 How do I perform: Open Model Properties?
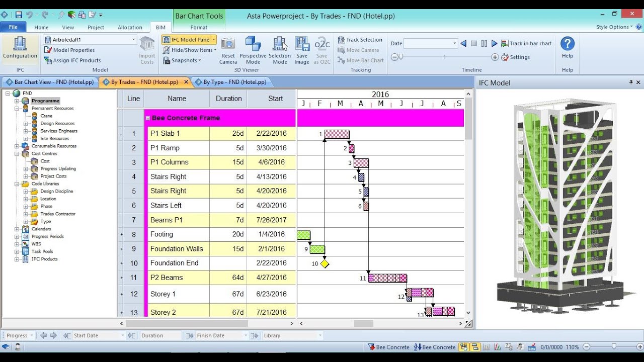pos(69,50)
